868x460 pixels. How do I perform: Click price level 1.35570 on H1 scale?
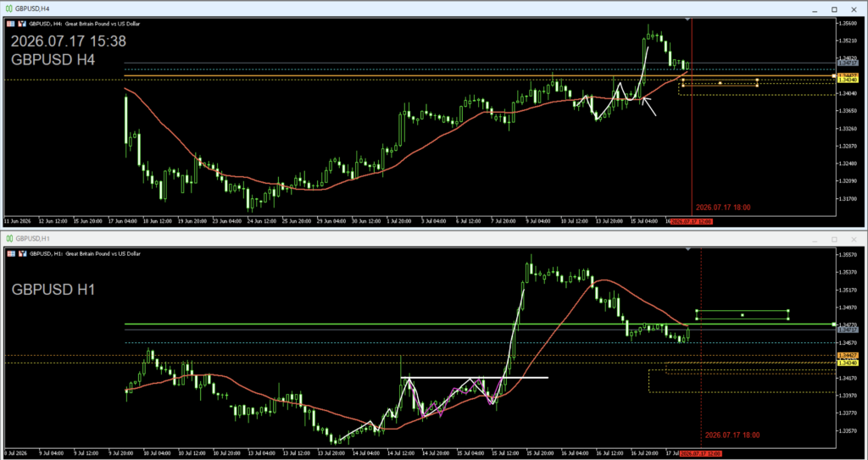pos(848,255)
